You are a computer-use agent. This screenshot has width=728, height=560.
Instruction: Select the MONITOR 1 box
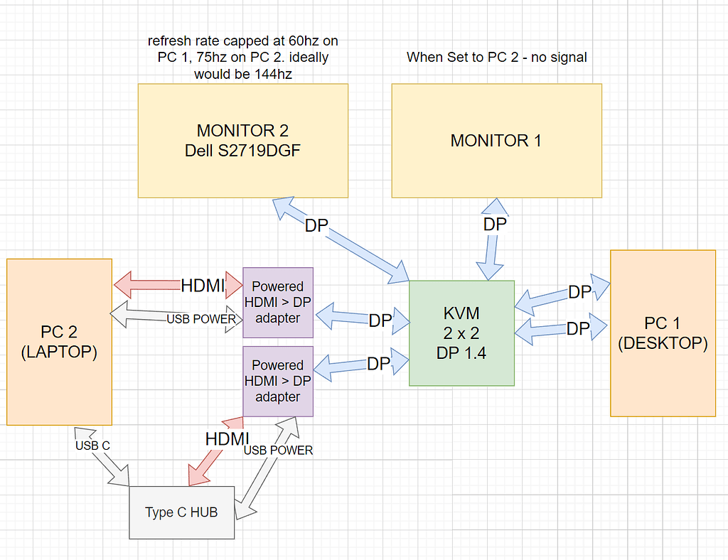click(496, 140)
